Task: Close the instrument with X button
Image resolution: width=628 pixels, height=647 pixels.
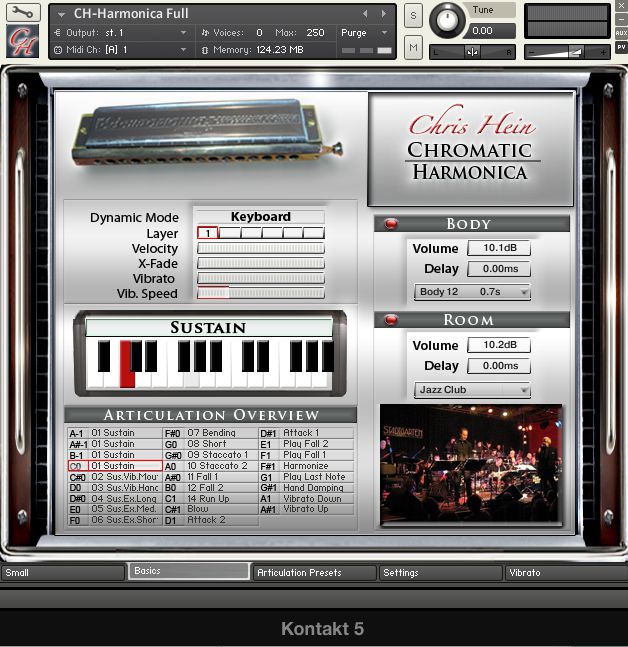Action: tap(621, 6)
